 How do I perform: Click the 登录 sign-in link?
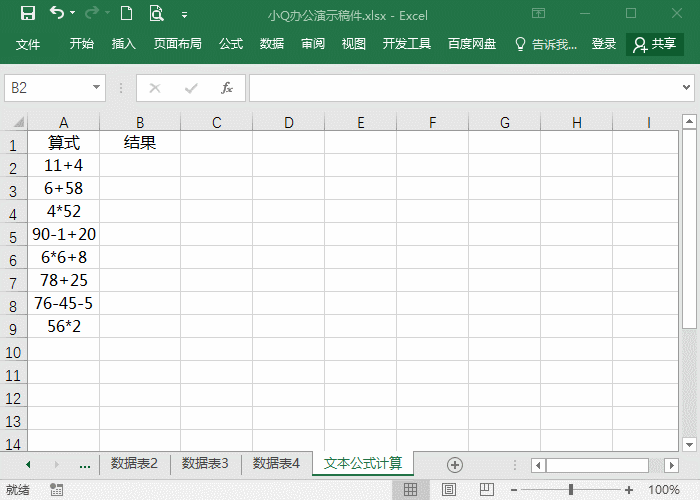tap(604, 44)
